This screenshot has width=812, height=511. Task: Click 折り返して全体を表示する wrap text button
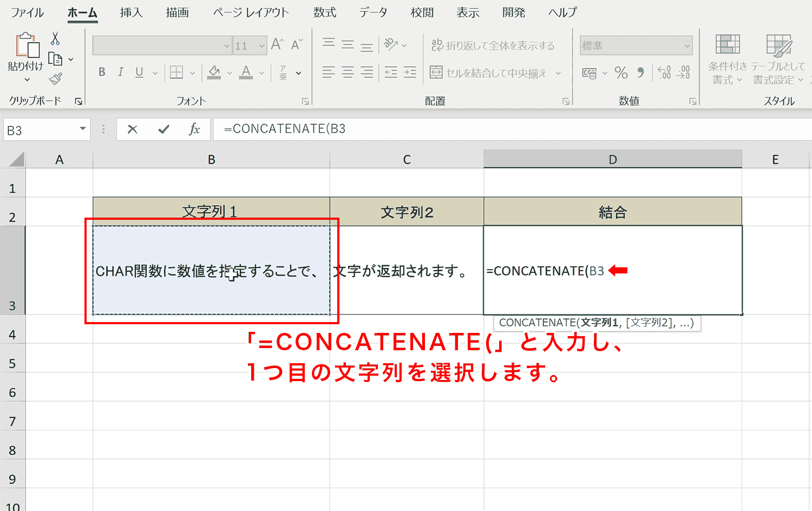click(x=493, y=45)
